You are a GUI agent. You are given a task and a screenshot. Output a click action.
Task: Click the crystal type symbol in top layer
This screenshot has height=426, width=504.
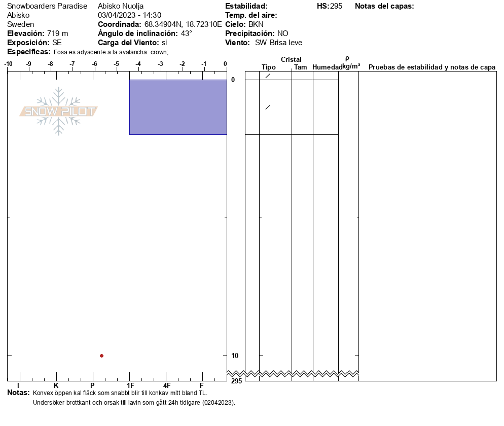[x=268, y=76]
